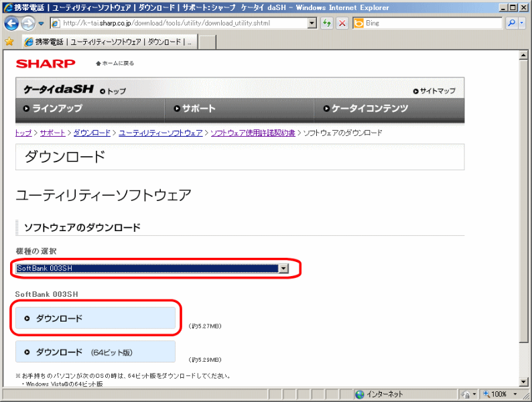
Task: Click the ダウンロード button (5.27MB)
Action: pyautogui.click(x=95, y=318)
